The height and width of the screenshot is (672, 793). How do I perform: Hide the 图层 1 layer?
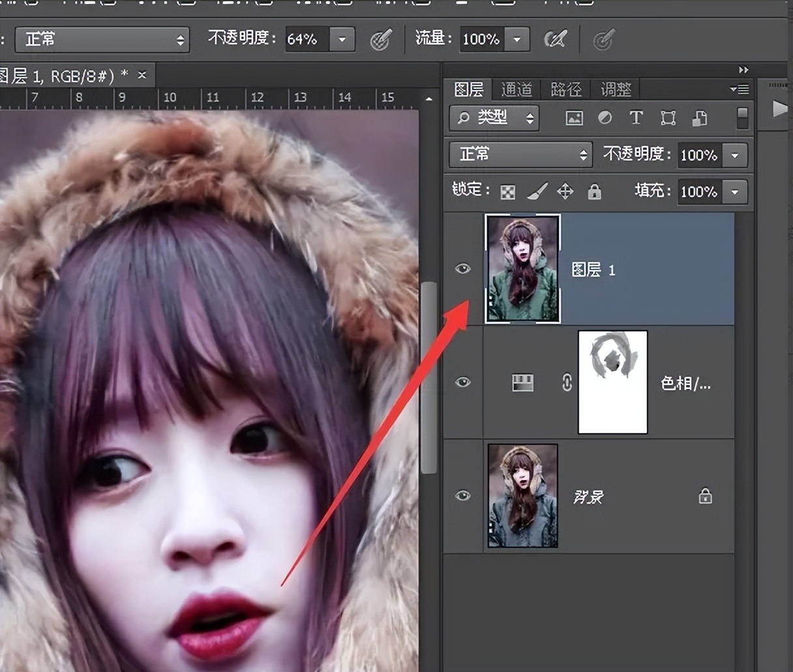(x=463, y=269)
